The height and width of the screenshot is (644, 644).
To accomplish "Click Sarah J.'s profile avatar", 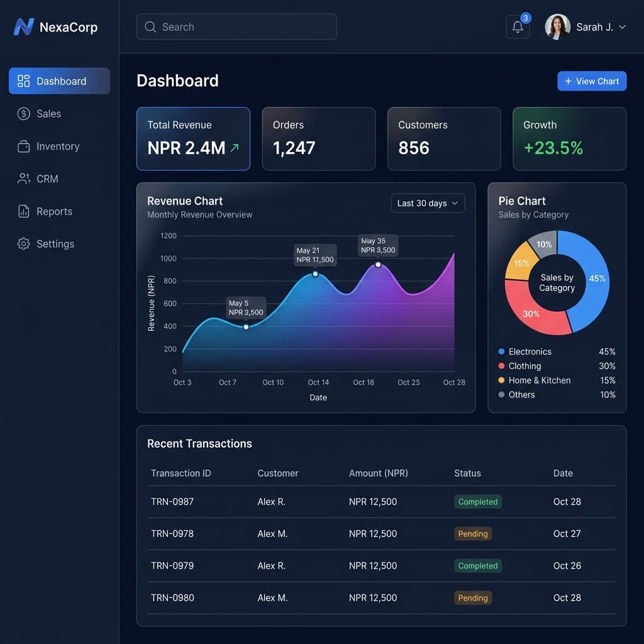I will [557, 27].
